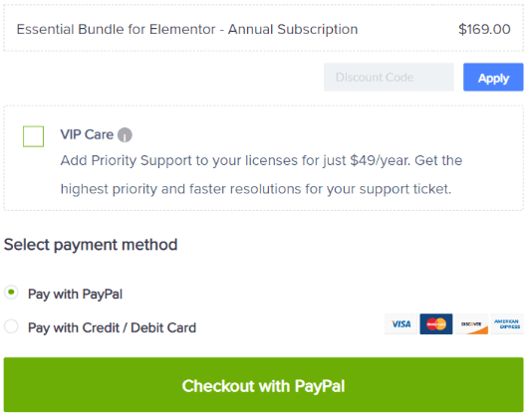The width and height of the screenshot is (531, 420).
Task: Click the $169.00 price
Action: pyautogui.click(x=484, y=30)
